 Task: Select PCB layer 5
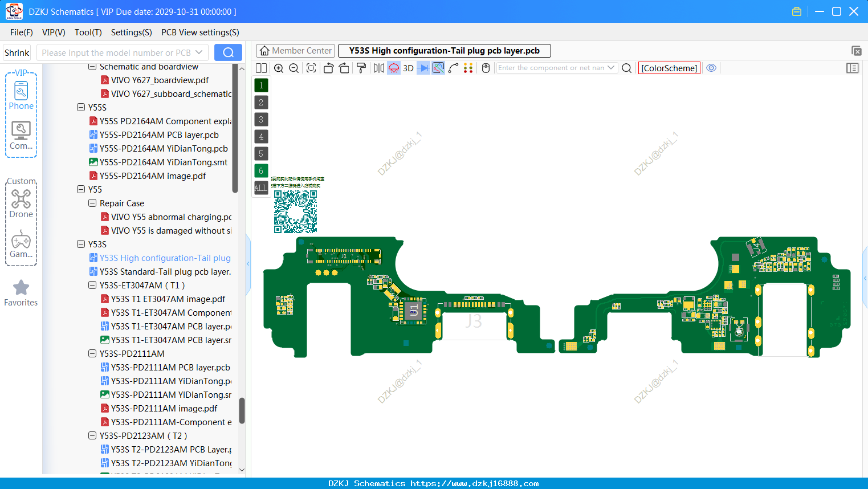coord(261,154)
